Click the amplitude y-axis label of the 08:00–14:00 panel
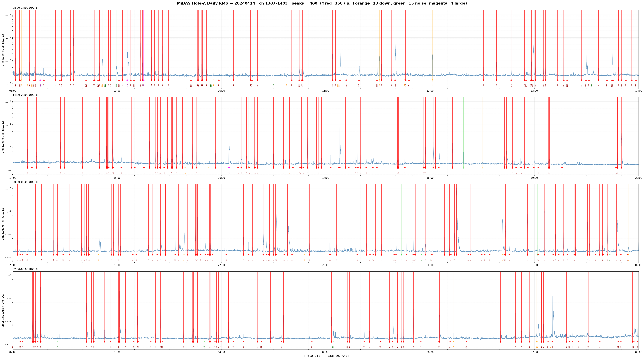Viewport: 644px width, 359px height. (x=3, y=49)
